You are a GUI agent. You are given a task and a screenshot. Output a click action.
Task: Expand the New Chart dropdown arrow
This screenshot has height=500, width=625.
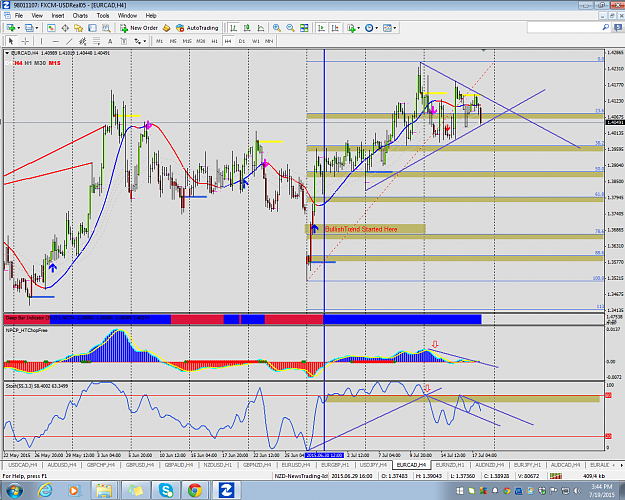18,28
